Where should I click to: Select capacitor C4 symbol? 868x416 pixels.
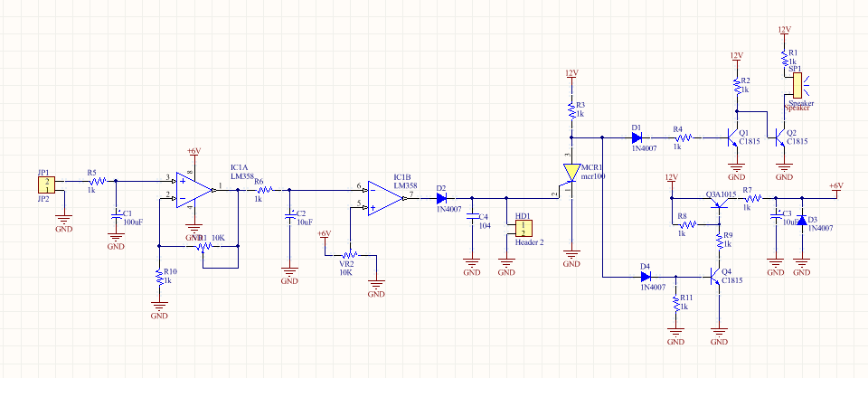point(472,218)
